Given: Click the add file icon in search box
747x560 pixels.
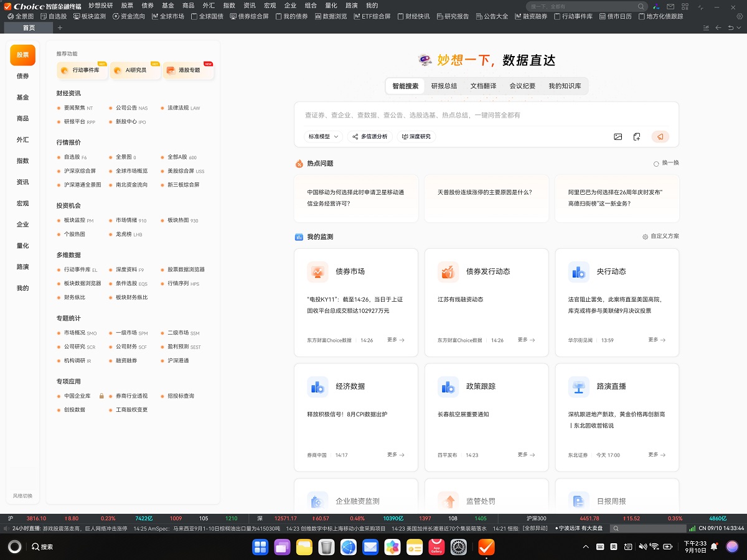Looking at the screenshot, I should click(x=637, y=137).
